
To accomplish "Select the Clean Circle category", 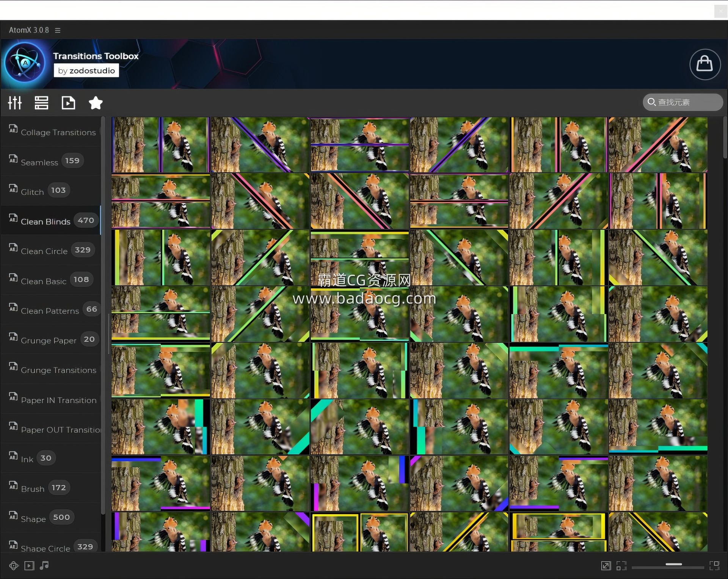I will coord(51,250).
